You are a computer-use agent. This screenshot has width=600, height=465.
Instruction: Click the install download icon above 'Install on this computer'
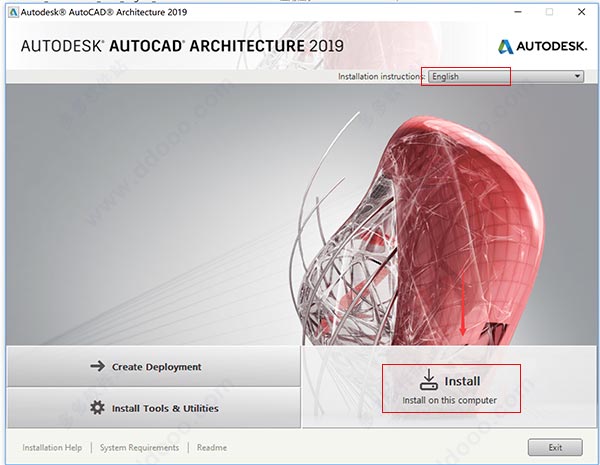[429, 379]
